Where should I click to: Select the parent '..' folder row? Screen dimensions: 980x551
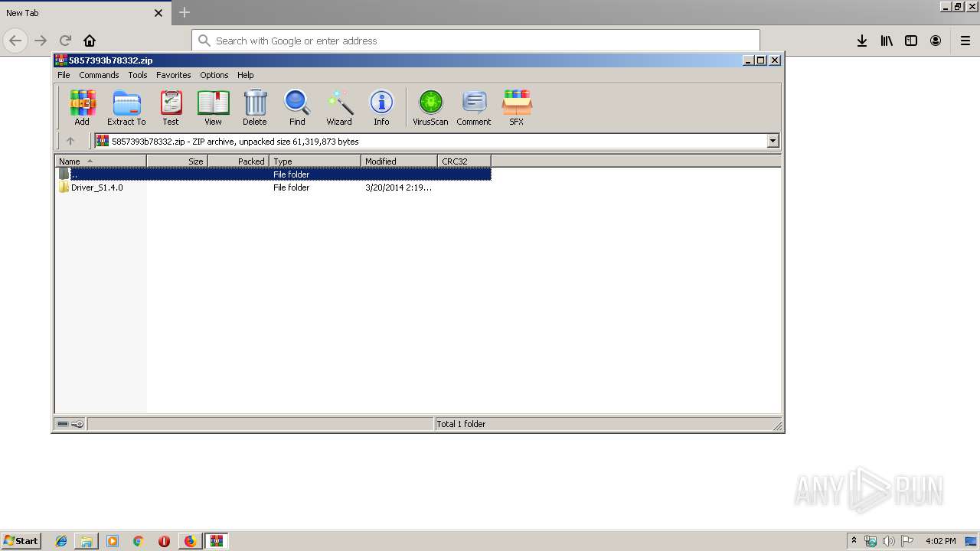[273, 174]
